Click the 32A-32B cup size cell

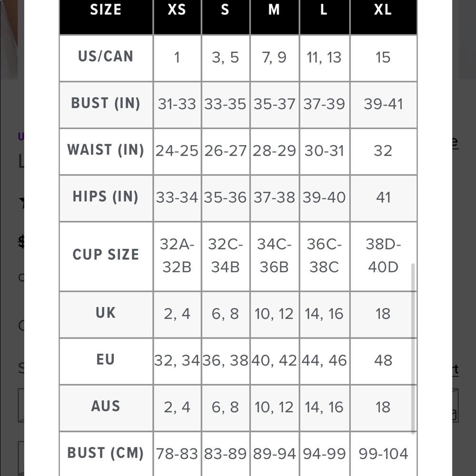pos(177,257)
